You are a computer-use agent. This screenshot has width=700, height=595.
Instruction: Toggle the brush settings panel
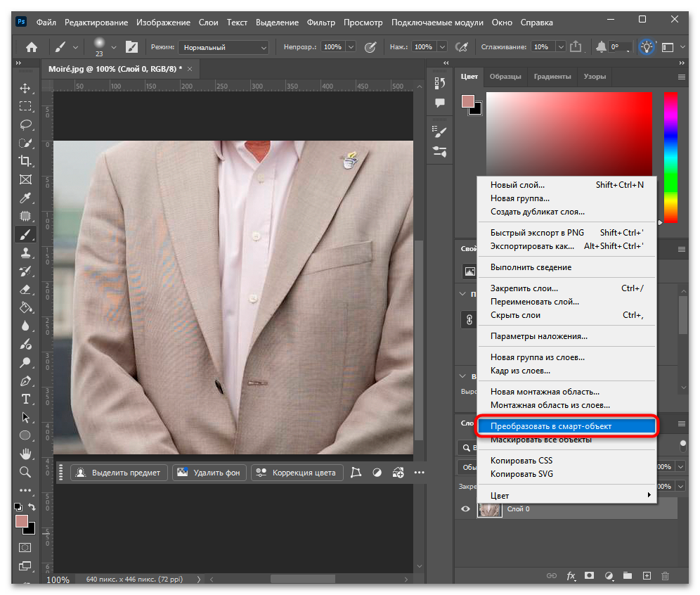point(131,47)
